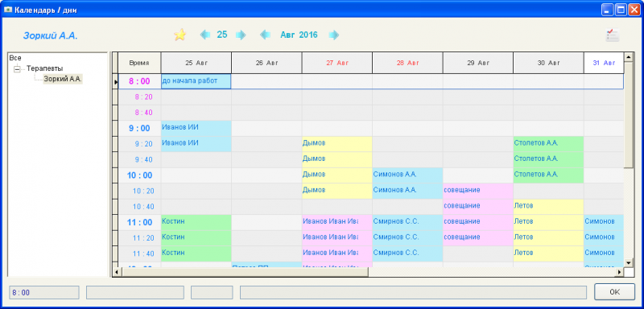Go to previous month arrow before Авг 2016
The image size is (644, 309).
coord(266,35)
